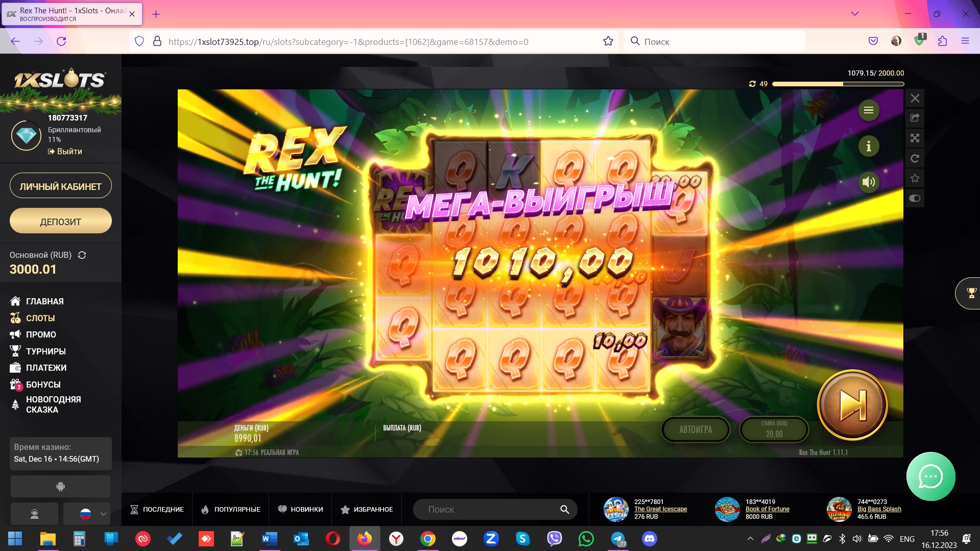980x551 pixels.
Task: Open a new browser tab
Action: [x=156, y=14]
